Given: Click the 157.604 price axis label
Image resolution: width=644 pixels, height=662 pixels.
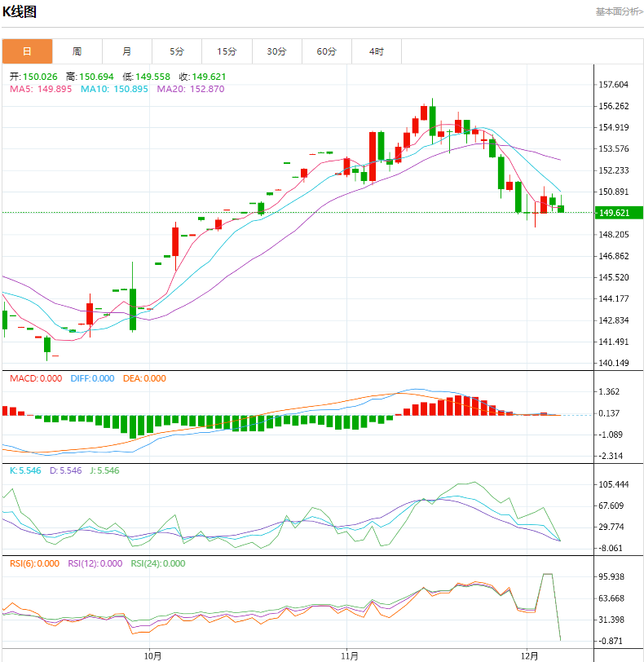Looking at the screenshot, I should tap(614, 85).
